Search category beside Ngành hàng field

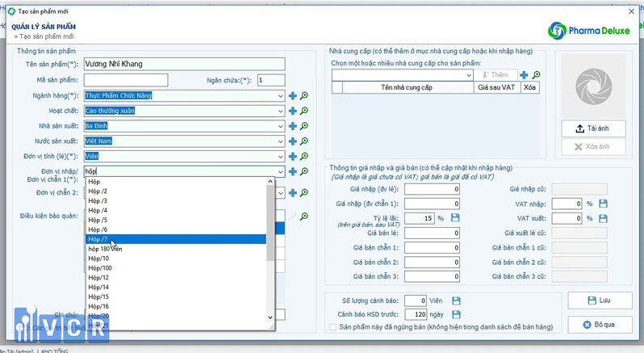point(304,96)
